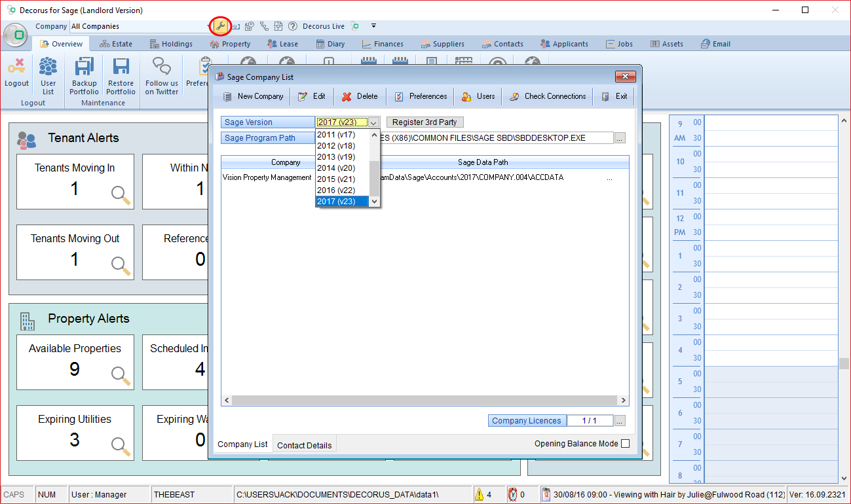Click the ellipsis at the Sage Data Path row end
Screen dimensions: 851x504
pos(610,177)
